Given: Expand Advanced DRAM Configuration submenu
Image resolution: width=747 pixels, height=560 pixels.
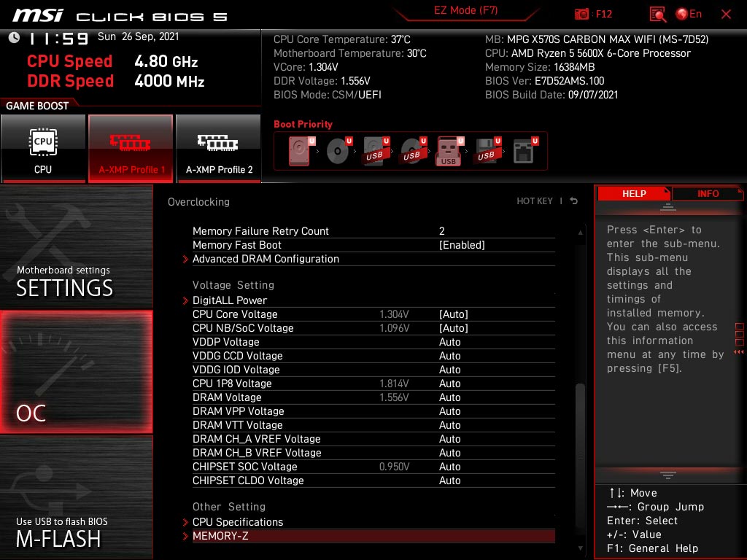Looking at the screenshot, I should tap(373, 259).
